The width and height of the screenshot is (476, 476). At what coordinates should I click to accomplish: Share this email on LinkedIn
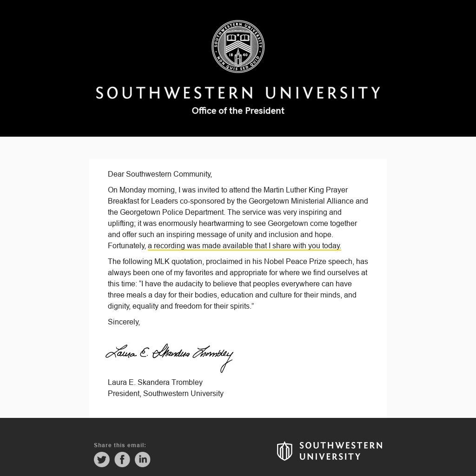click(x=143, y=459)
